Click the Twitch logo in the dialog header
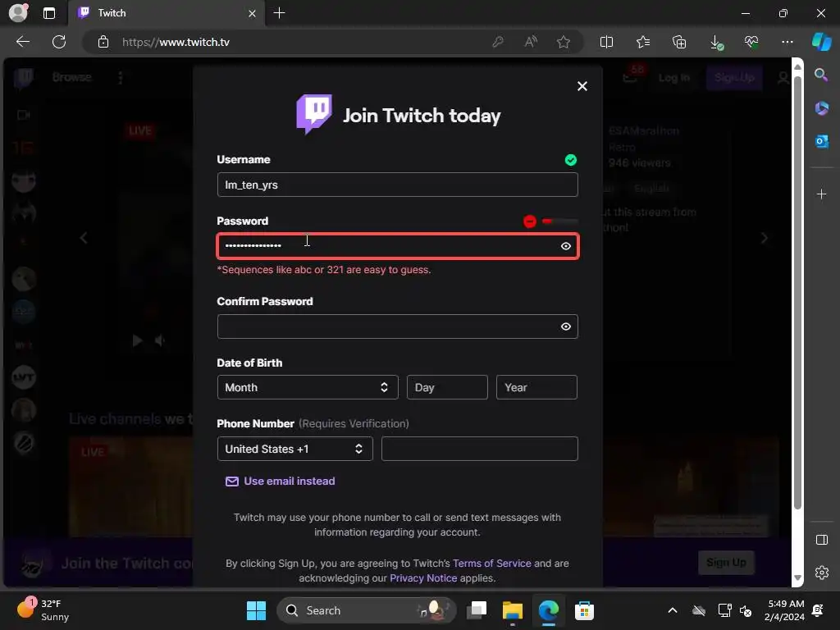This screenshot has height=630, width=840. (x=314, y=114)
